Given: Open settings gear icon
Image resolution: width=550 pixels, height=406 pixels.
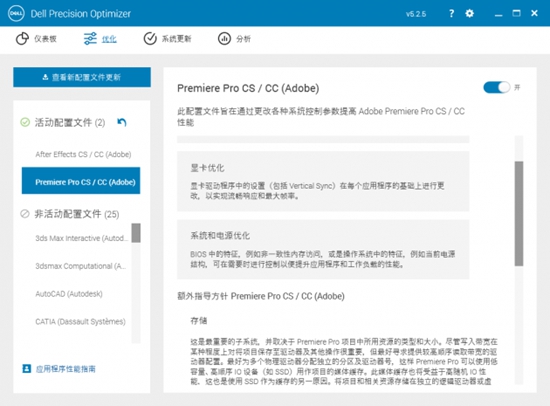Looking at the screenshot, I should click(x=469, y=13).
